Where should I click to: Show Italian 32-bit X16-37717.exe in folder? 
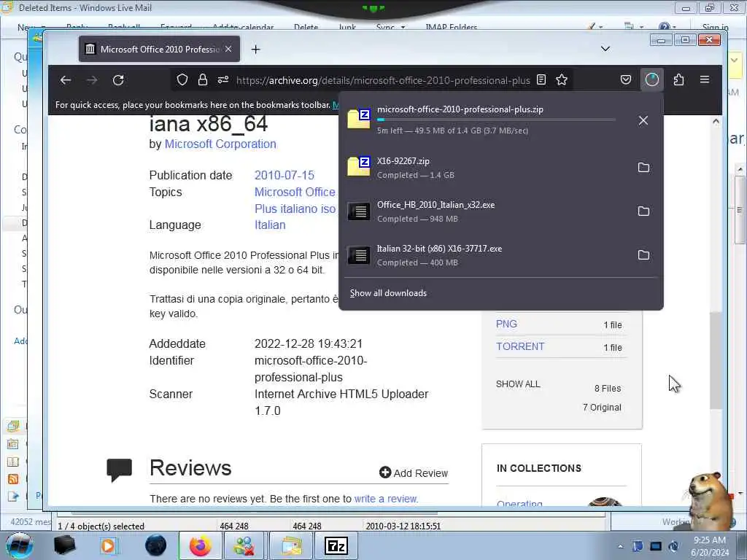pos(643,254)
